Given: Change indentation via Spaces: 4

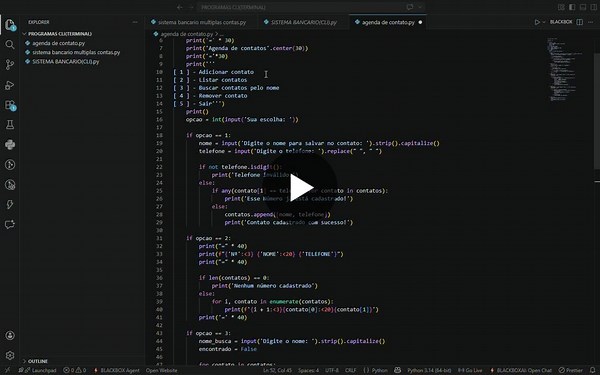Looking at the screenshot, I should click(x=308, y=370).
